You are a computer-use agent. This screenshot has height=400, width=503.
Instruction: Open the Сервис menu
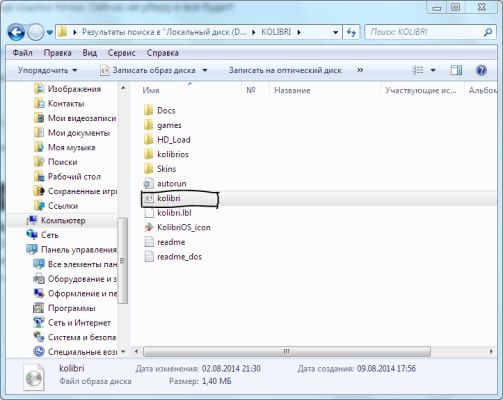coord(121,53)
